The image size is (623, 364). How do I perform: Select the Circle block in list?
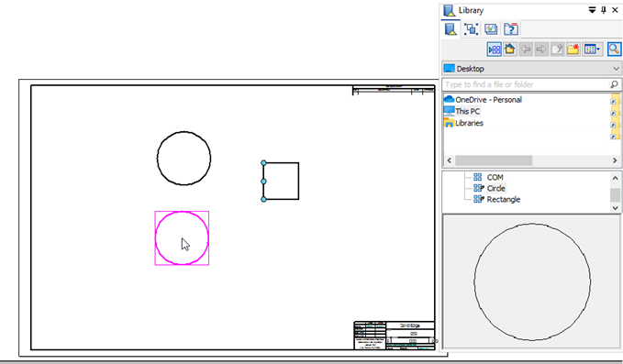pyautogui.click(x=495, y=188)
